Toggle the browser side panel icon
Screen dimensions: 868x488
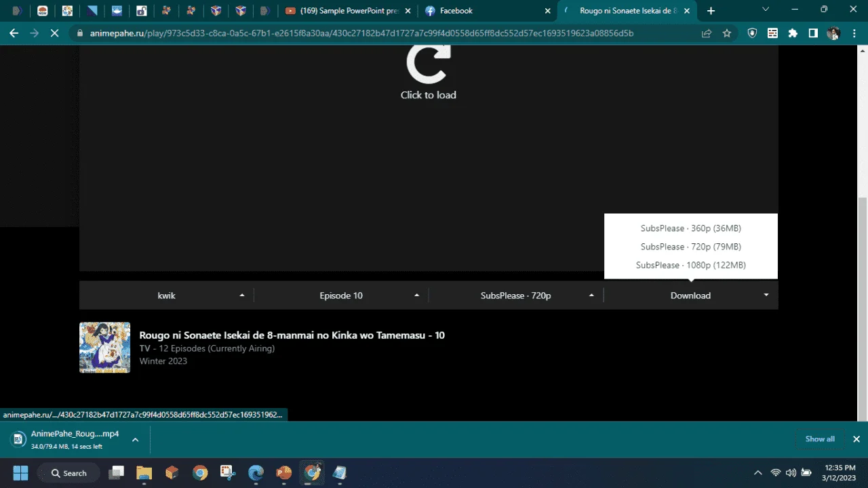pyautogui.click(x=813, y=33)
